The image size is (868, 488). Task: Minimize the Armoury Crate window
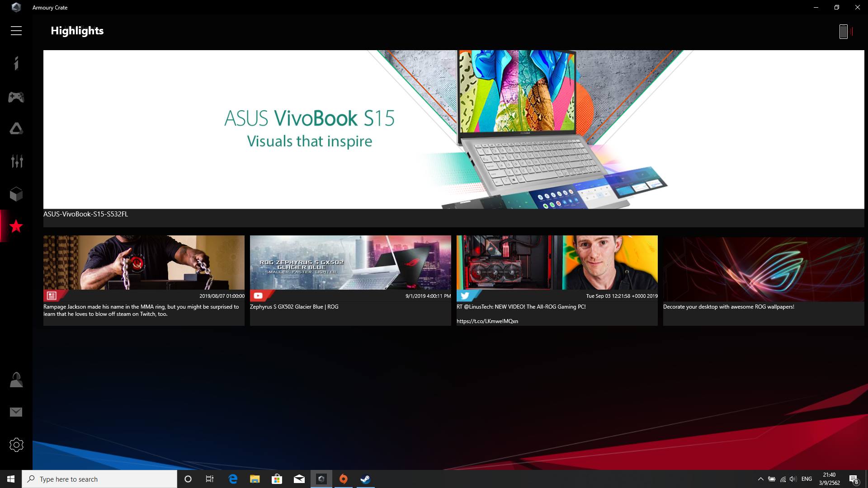[x=816, y=7]
